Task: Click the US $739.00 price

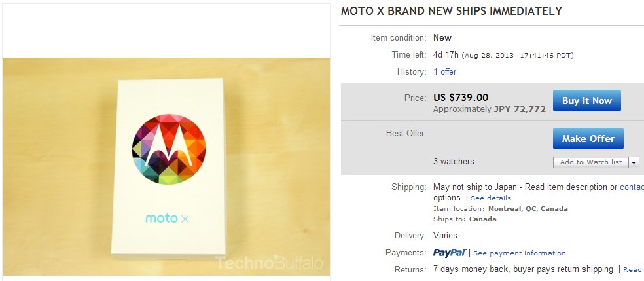Action: coord(461,98)
